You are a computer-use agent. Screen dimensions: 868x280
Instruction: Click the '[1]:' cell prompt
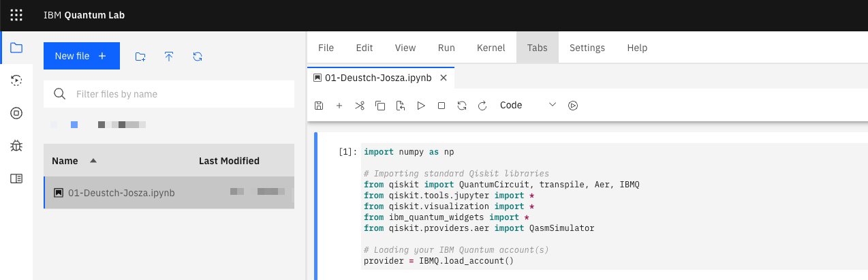pos(347,152)
